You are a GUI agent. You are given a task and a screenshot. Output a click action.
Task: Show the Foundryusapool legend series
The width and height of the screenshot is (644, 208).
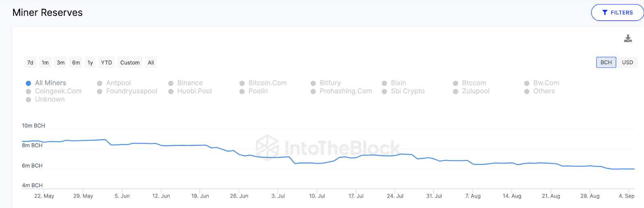[100, 92]
